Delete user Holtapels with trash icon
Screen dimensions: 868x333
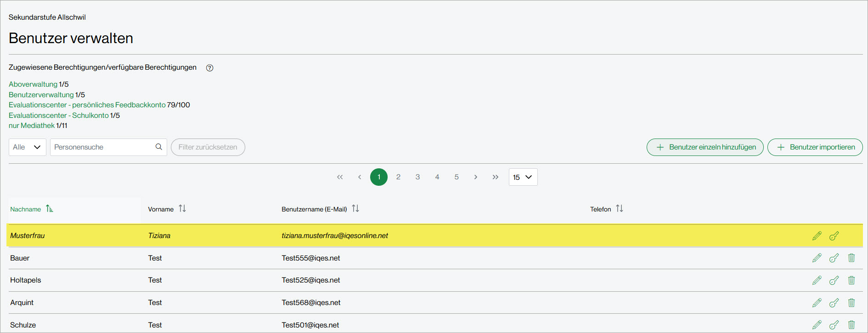pyautogui.click(x=851, y=280)
